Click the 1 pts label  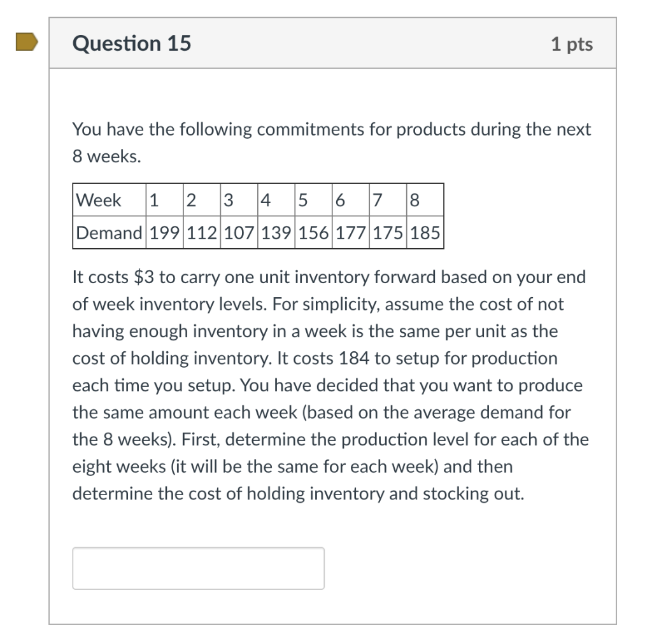coord(572,44)
